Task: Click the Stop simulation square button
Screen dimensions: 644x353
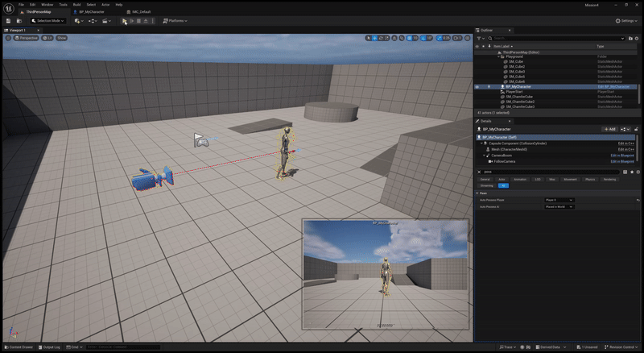Action: pos(138,21)
